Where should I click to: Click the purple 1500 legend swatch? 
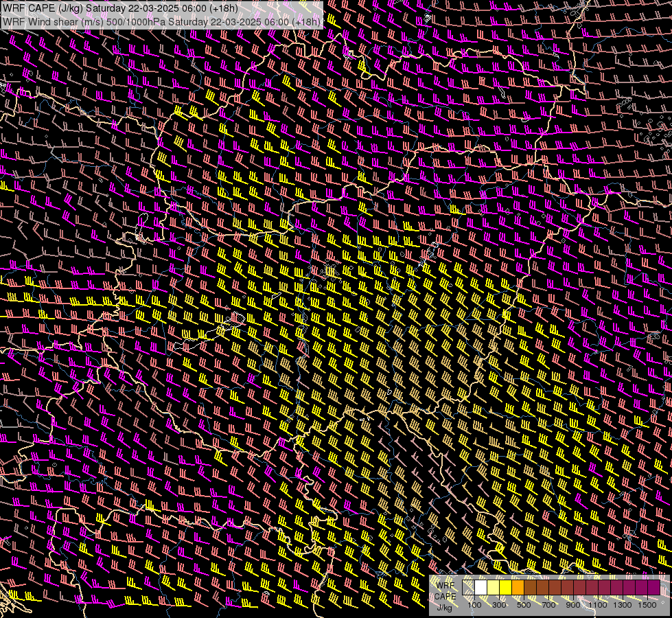pyautogui.click(x=653, y=588)
